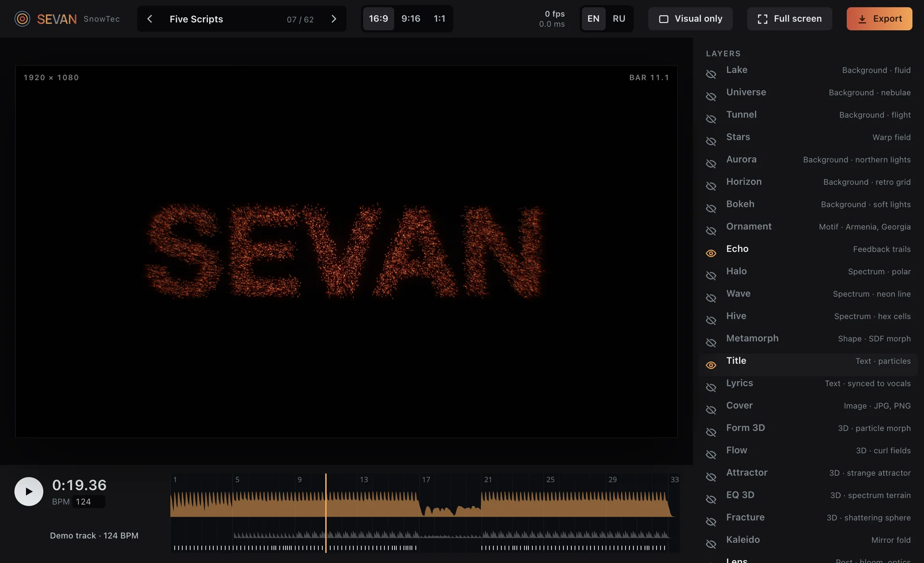
Task: Switch the language to RU
Action: pos(619,19)
